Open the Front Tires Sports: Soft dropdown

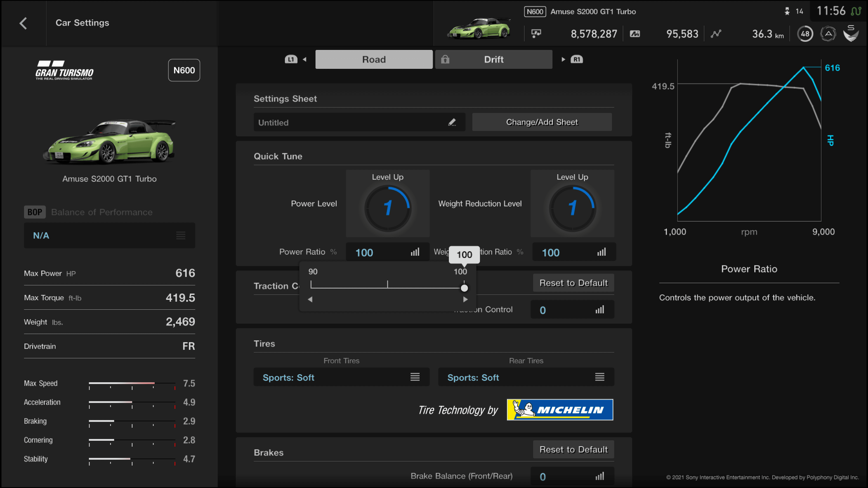click(341, 377)
